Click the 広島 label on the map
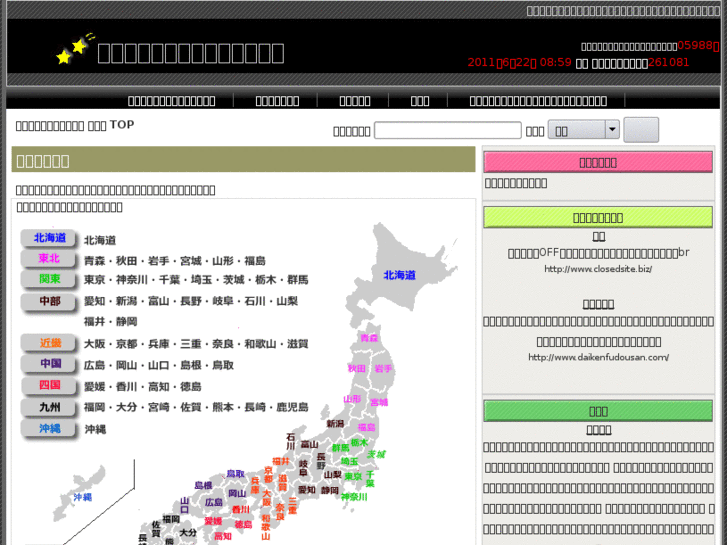 tap(214, 502)
